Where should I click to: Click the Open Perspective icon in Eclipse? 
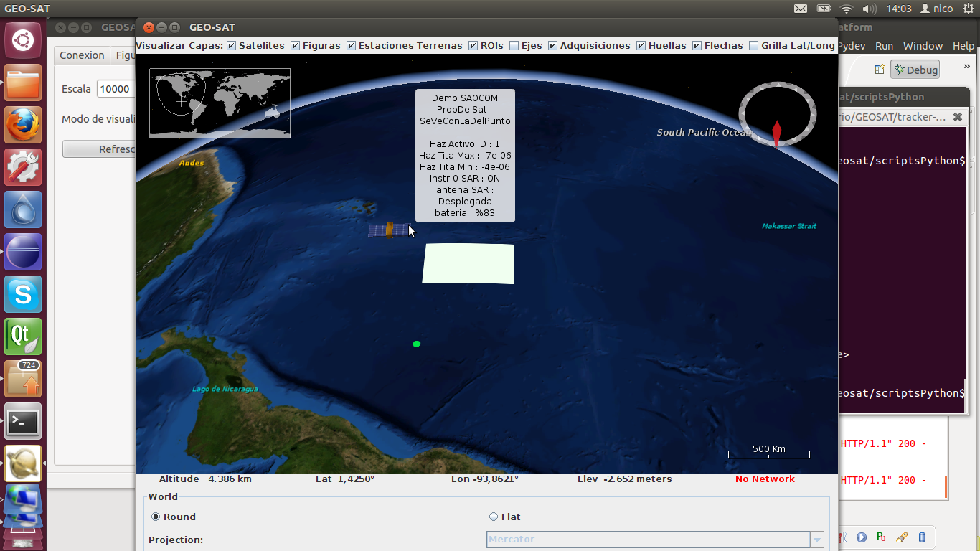tap(880, 70)
